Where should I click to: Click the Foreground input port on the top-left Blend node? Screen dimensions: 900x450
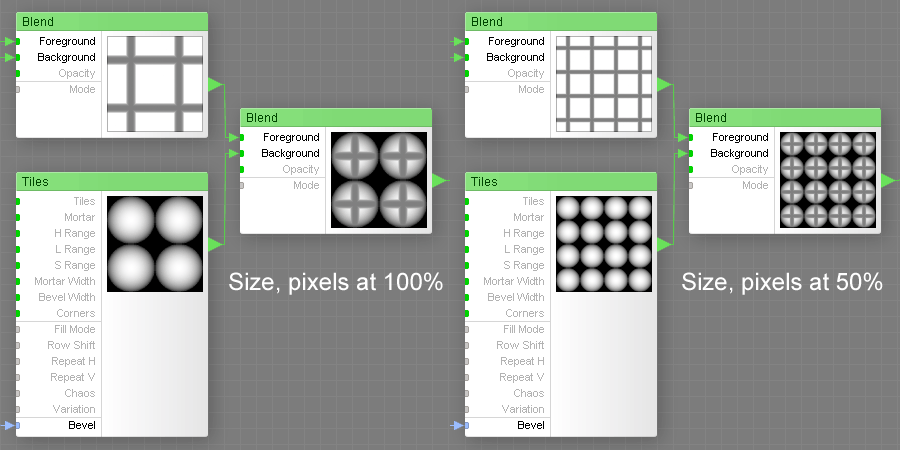18,41
